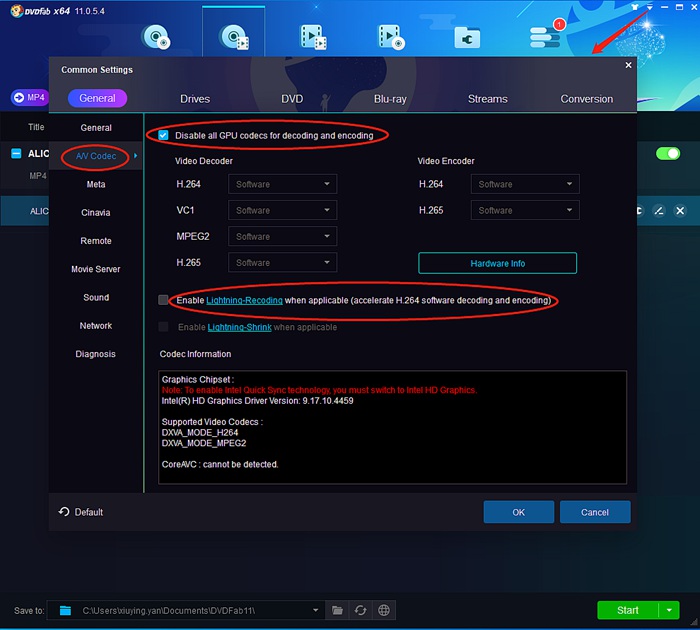Viewport: 700px width, 630px height.
Task: Switch to the DVD tab
Action: (292, 99)
